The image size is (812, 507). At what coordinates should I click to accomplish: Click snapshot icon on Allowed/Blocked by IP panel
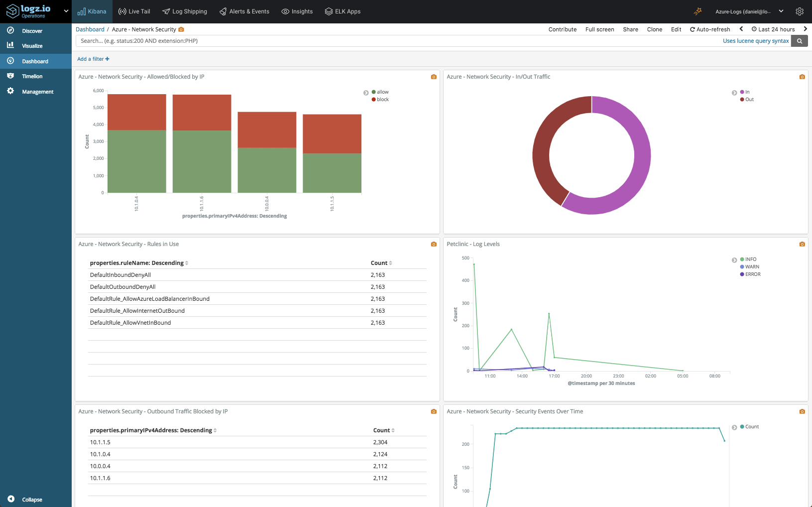(434, 77)
